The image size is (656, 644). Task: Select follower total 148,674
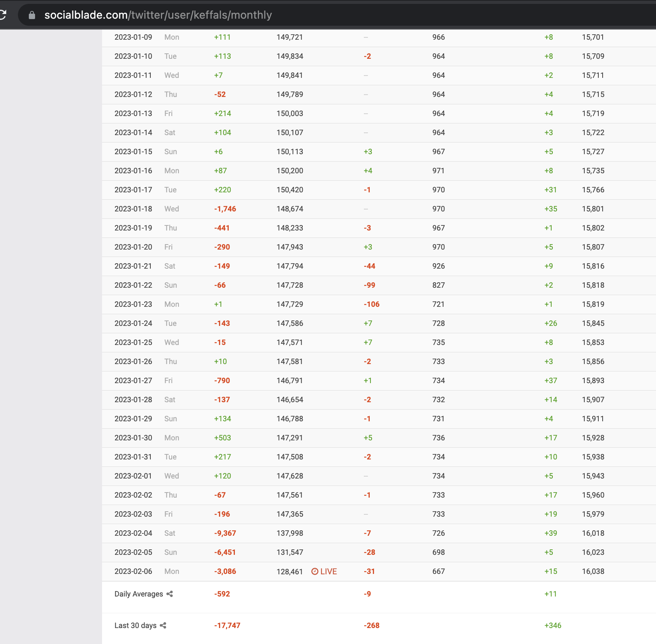click(x=290, y=209)
